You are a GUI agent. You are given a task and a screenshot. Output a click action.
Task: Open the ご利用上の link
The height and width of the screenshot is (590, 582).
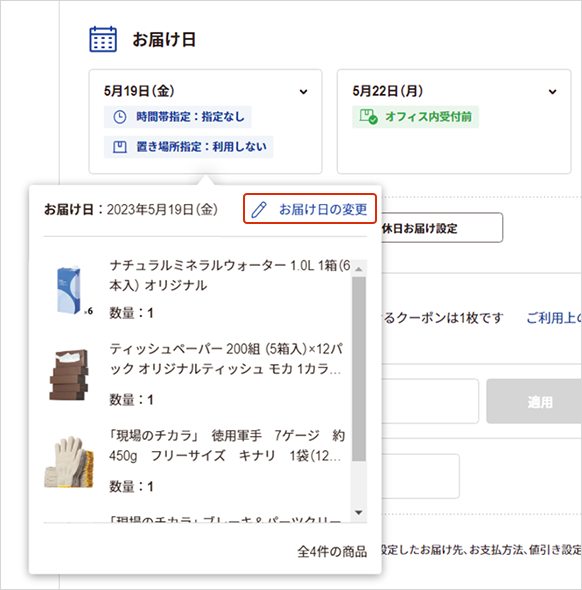[x=554, y=318]
